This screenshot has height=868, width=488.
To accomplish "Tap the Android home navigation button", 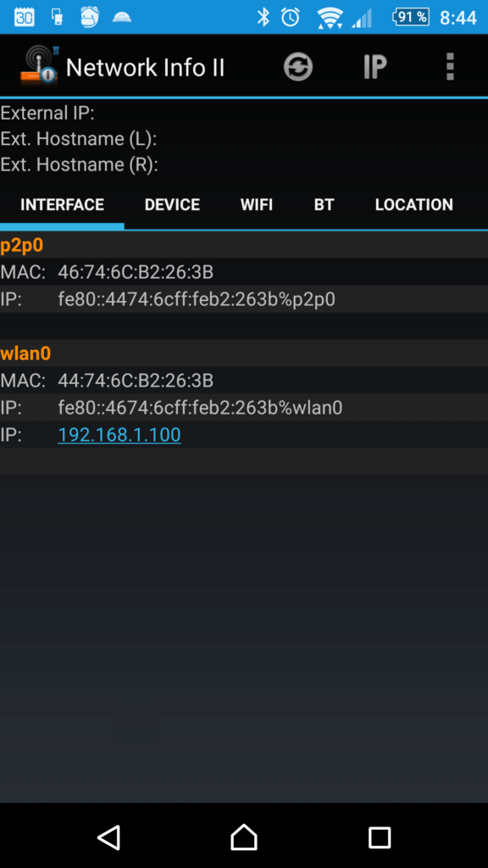I will 244,837.
